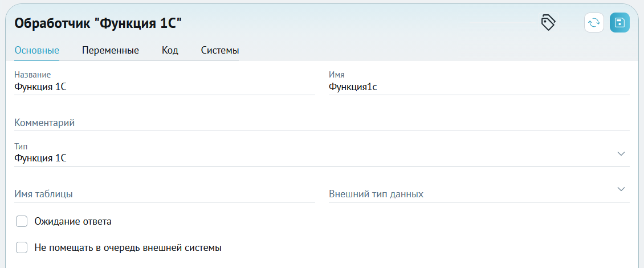The image size is (644, 268).
Task: Expand the Внешний тип данных chevron arrow
Action: point(621,189)
